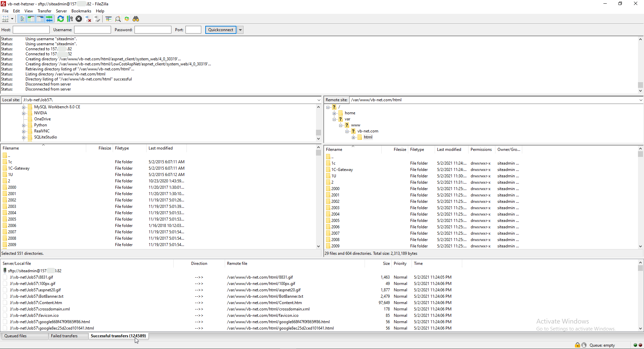The image size is (644, 349).
Task: Click the folder icon for local 1C-Gateway
Action: click(5, 168)
